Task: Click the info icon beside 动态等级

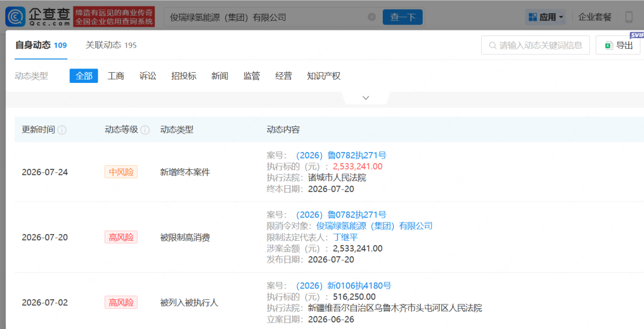Action: (145, 130)
